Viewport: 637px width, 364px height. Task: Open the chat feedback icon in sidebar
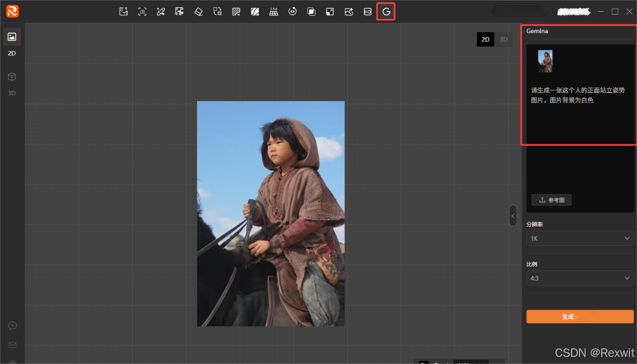click(x=13, y=326)
